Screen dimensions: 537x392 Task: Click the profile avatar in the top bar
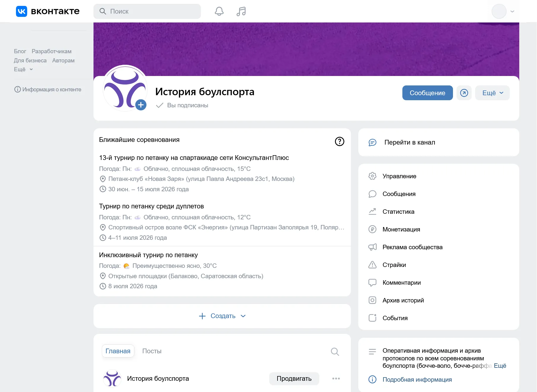[499, 11]
